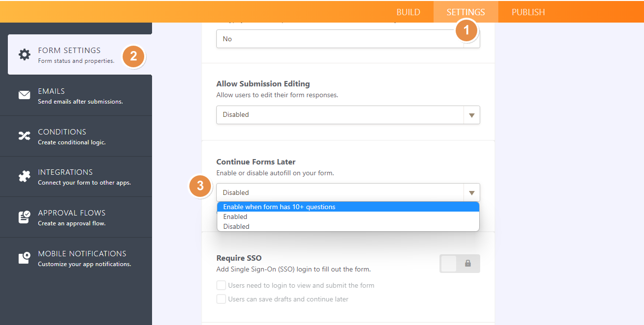
Task: Click 'Create conditional logic.' subtitle
Action: (x=72, y=142)
